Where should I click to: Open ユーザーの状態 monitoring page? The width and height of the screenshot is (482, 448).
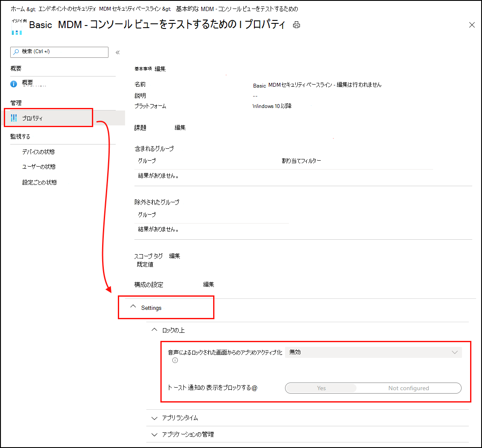click(39, 167)
